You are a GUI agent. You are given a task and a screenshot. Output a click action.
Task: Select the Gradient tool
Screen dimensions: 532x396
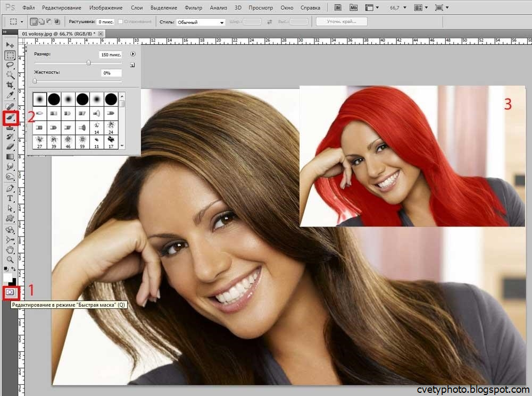point(10,157)
